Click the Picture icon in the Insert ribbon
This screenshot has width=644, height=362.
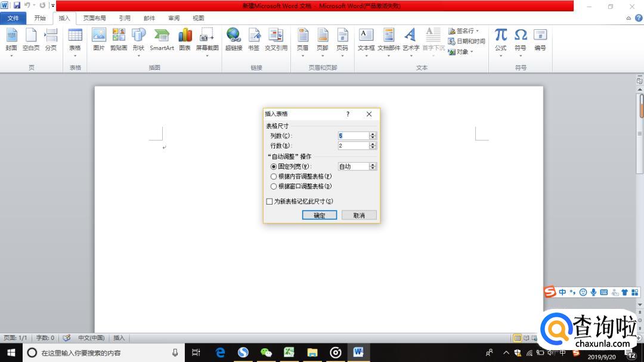(98, 38)
